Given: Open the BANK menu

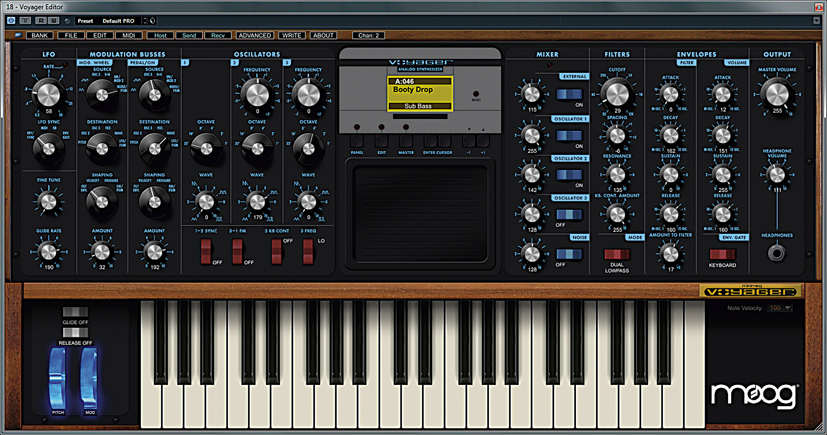Looking at the screenshot, I should 40,35.
